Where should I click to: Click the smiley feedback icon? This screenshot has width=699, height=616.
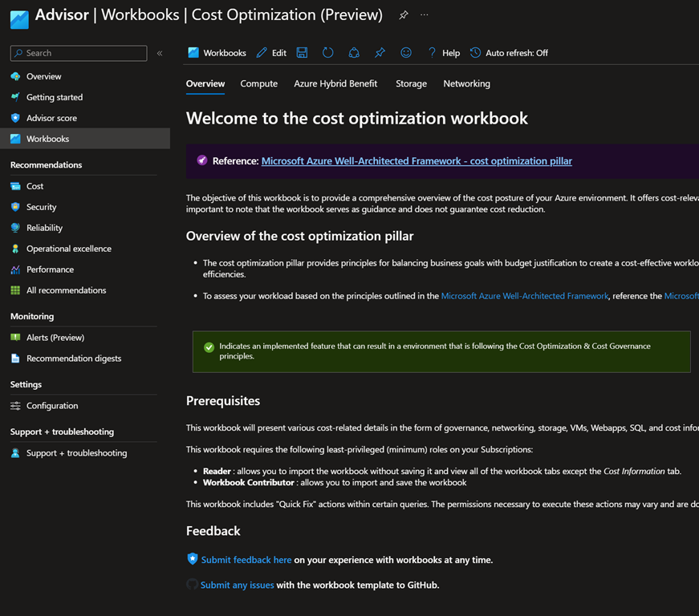tap(406, 53)
